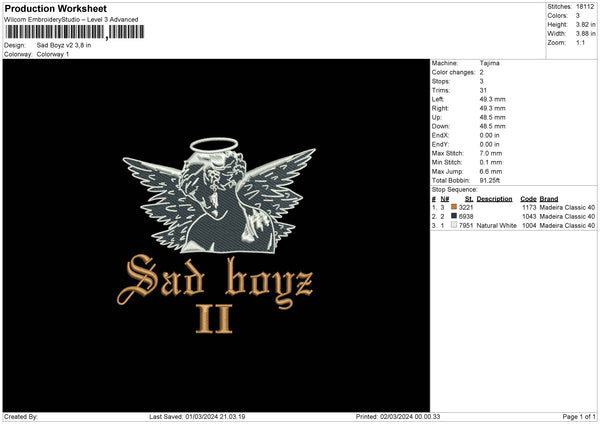The image size is (600, 424).
Task: Click the 'Page 1 of 1' indicator
Action: [x=579, y=417]
